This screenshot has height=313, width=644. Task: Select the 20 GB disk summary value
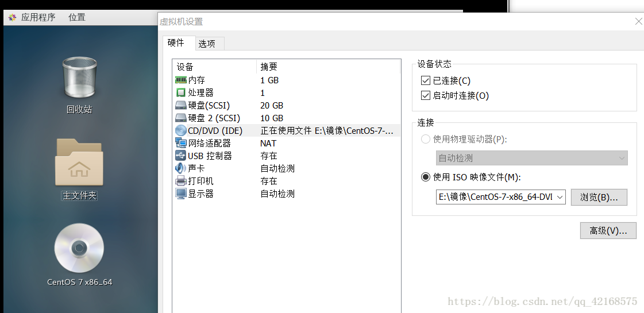pyautogui.click(x=272, y=106)
